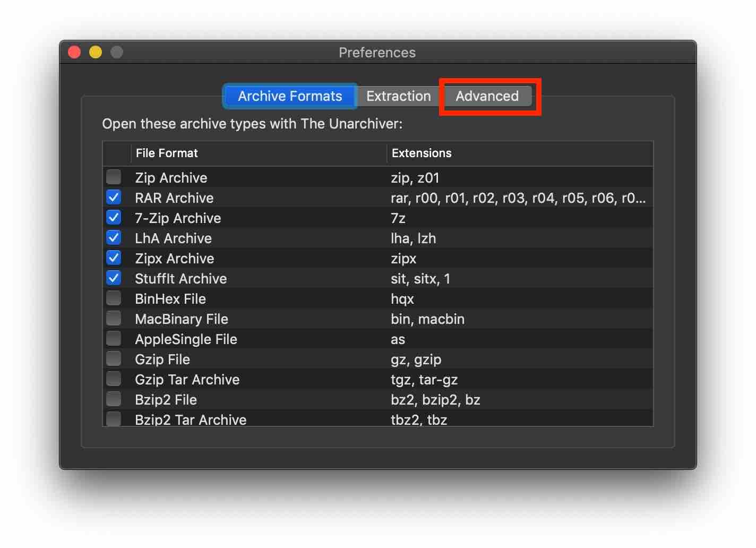Check the Bzip2 Tar Archive checkbox
This screenshot has height=548, width=756.
114,419
